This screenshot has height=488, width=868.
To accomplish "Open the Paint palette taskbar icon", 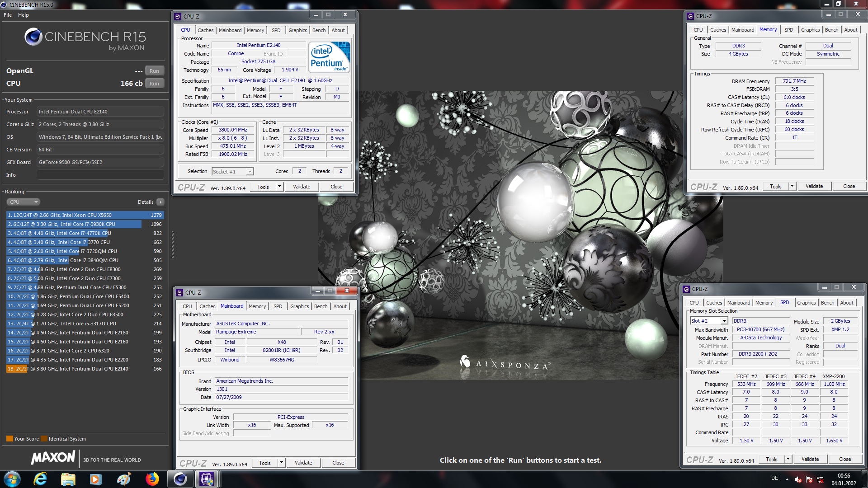I will tap(123, 479).
